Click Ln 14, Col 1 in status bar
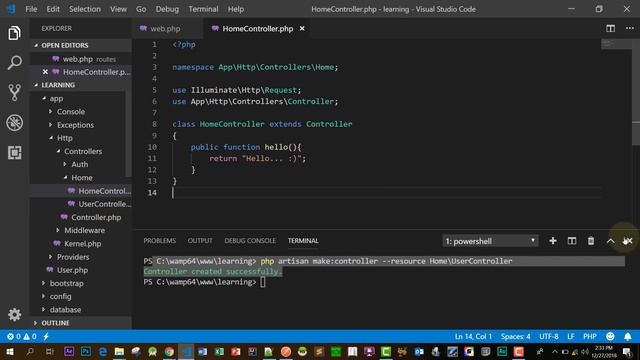The image size is (640, 360). tap(473, 336)
